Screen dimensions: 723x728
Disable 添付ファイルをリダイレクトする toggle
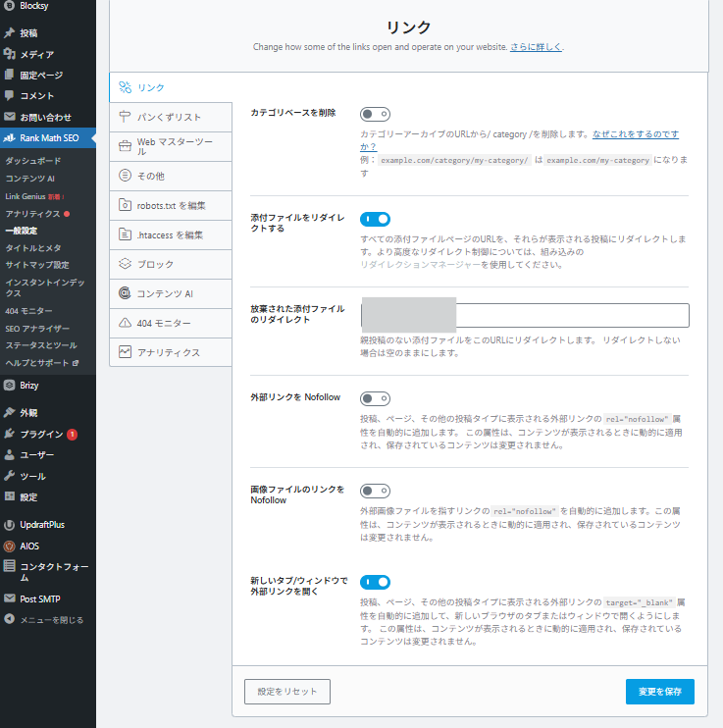375,219
